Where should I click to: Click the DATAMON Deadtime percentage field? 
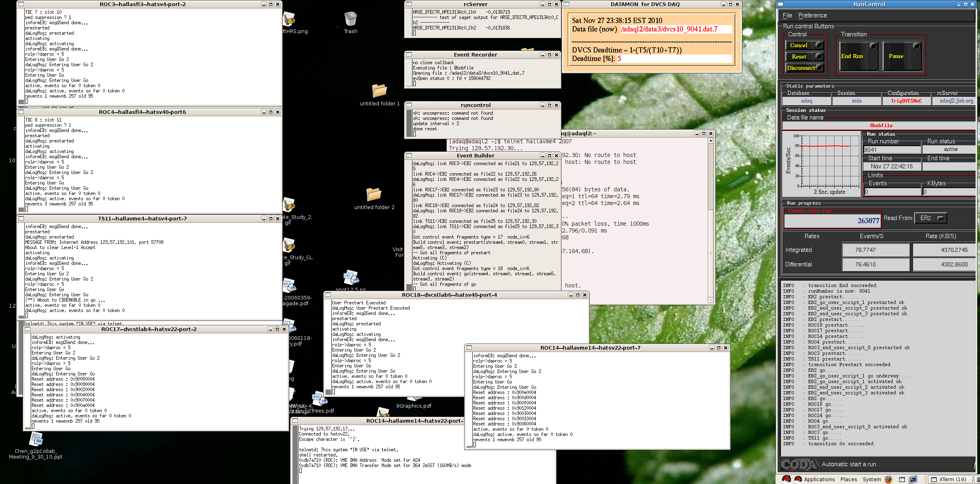(674, 59)
